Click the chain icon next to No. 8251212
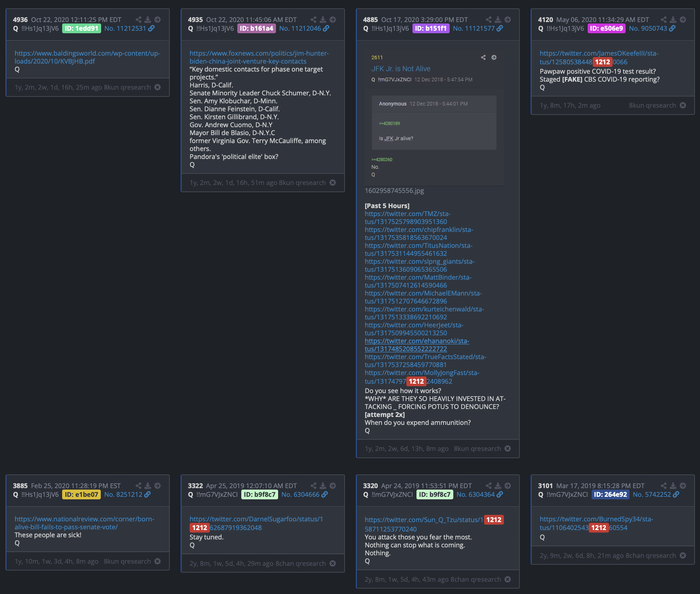 click(x=147, y=494)
